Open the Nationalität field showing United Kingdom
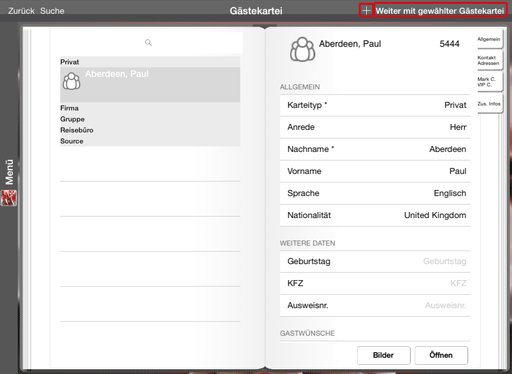 375,215
